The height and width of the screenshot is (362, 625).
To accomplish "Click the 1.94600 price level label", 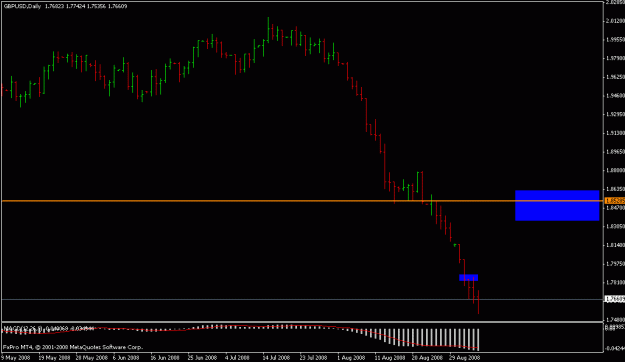I will pyautogui.click(x=615, y=95).
